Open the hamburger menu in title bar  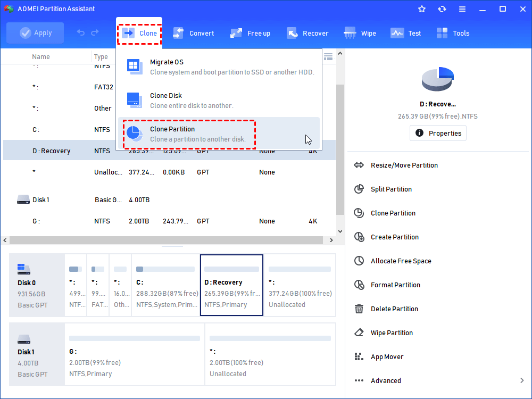[x=462, y=9]
